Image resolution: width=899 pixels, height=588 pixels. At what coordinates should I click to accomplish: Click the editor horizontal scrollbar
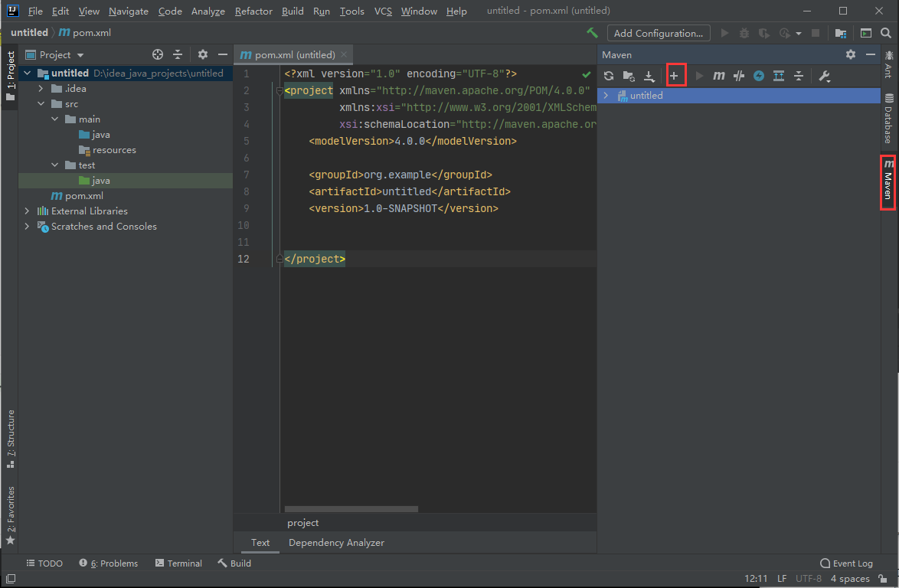pos(351,509)
